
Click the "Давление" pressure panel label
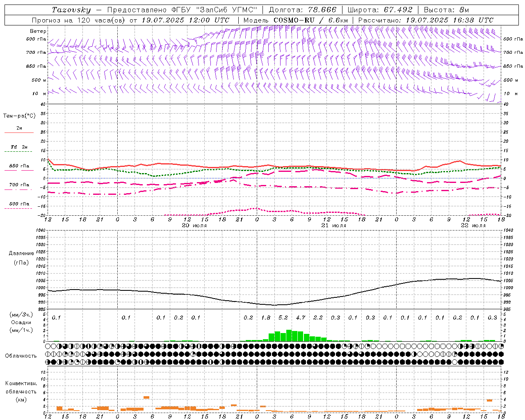click(21, 253)
